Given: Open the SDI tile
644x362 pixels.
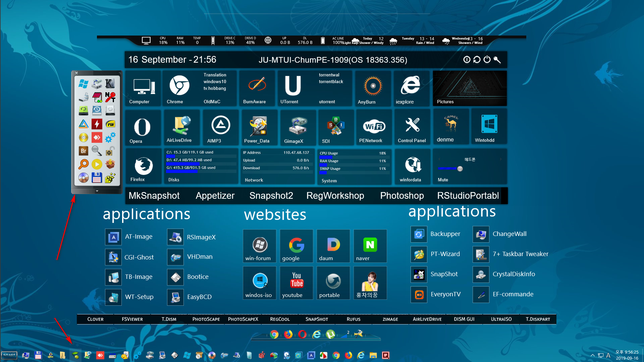Looking at the screenshot, I should click(336, 128).
